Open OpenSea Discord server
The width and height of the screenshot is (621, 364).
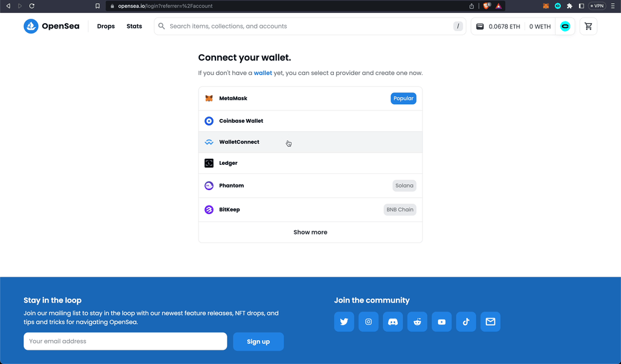point(393,322)
